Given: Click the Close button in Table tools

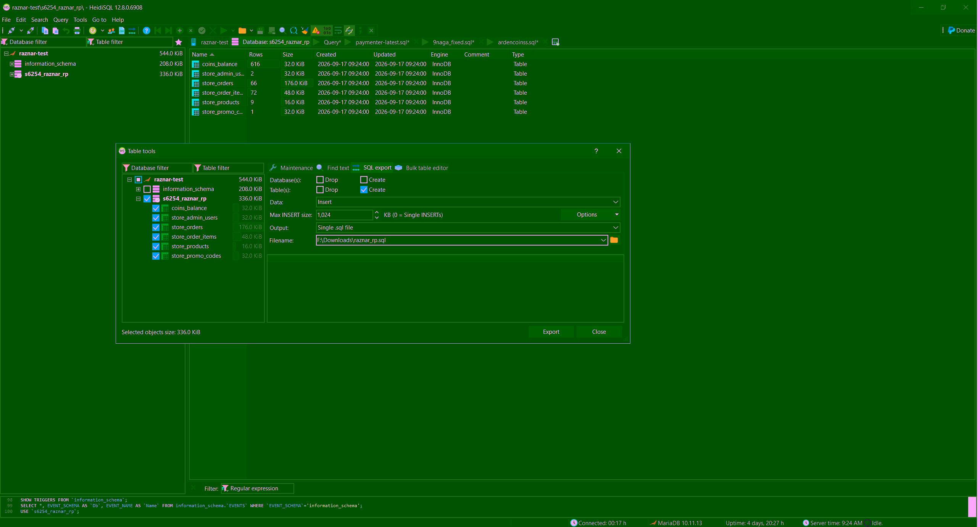Looking at the screenshot, I should pyautogui.click(x=599, y=332).
